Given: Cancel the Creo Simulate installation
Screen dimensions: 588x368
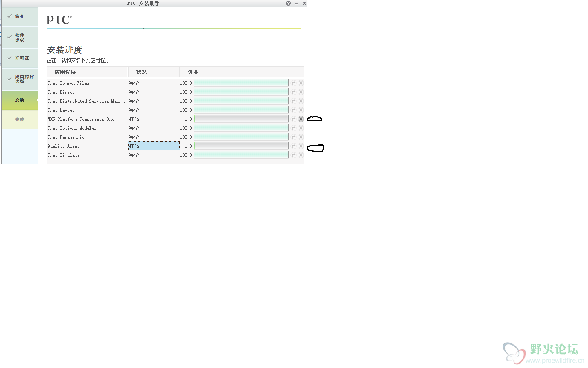Looking at the screenshot, I should click(301, 155).
